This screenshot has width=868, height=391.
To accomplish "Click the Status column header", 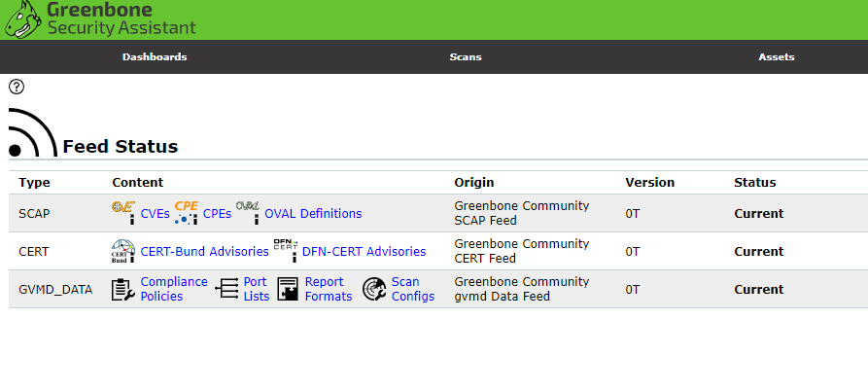I will (755, 182).
